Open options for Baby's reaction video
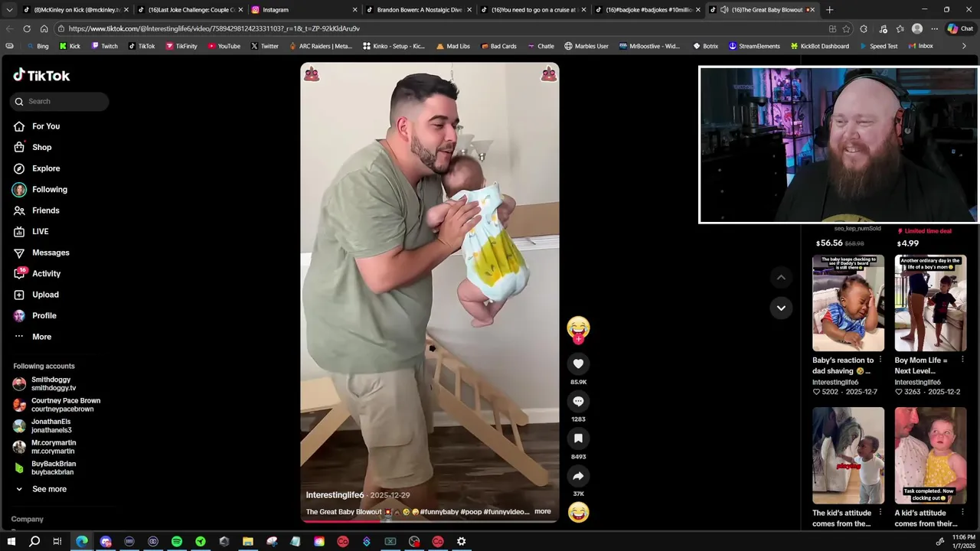980x551 pixels. (x=880, y=360)
